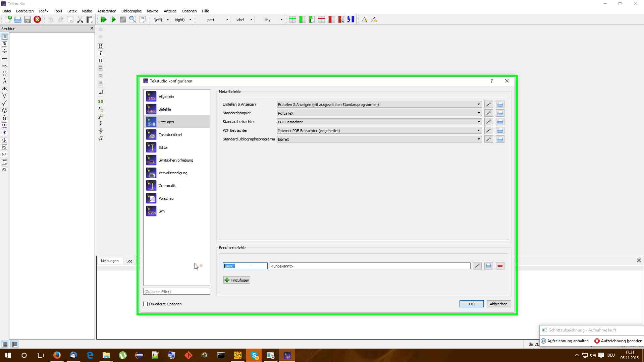This screenshot has height=362, width=644.
Task: Click the smiley symbols sidebar icon
Action: coord(4,110)
